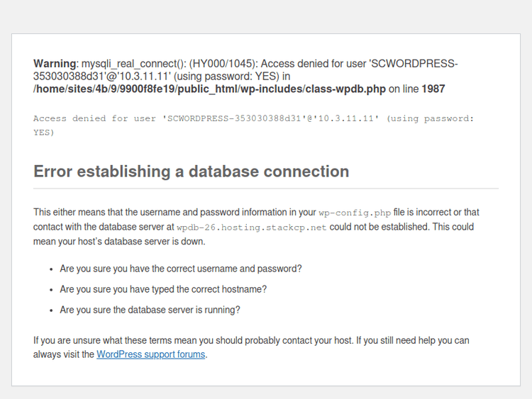532x399 pixels.
Task: Click the "contact your host" sentence text
Action: [x=312, y=341]
